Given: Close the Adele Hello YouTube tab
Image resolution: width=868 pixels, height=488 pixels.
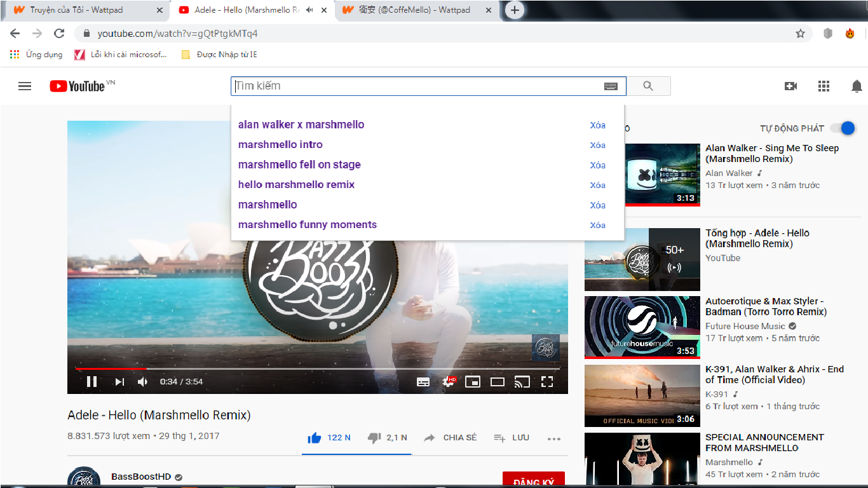Looking at the screenshot, I should [325, 10].
